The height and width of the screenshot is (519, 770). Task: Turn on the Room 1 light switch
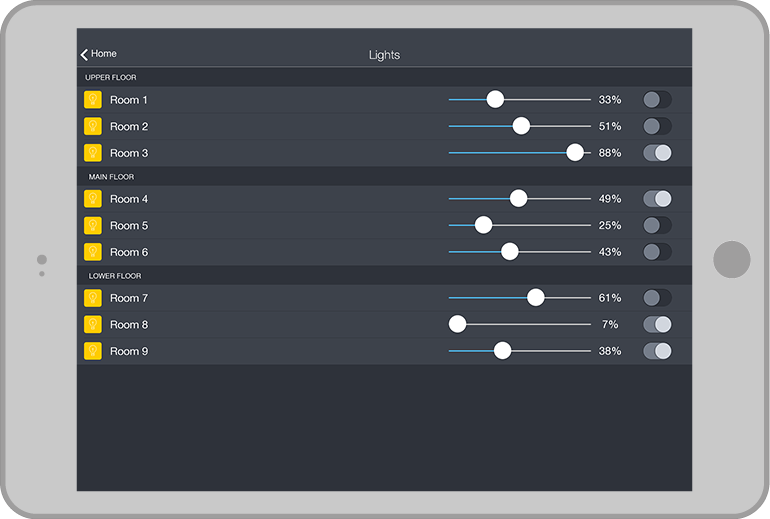657,100
